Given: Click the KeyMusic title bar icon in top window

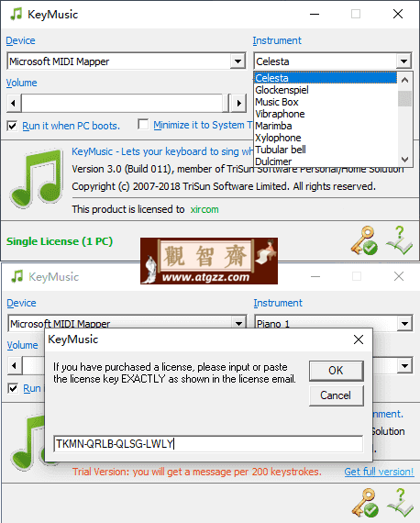Looking at the screenshot, I should pyautogui.click(x=16, y=14).
